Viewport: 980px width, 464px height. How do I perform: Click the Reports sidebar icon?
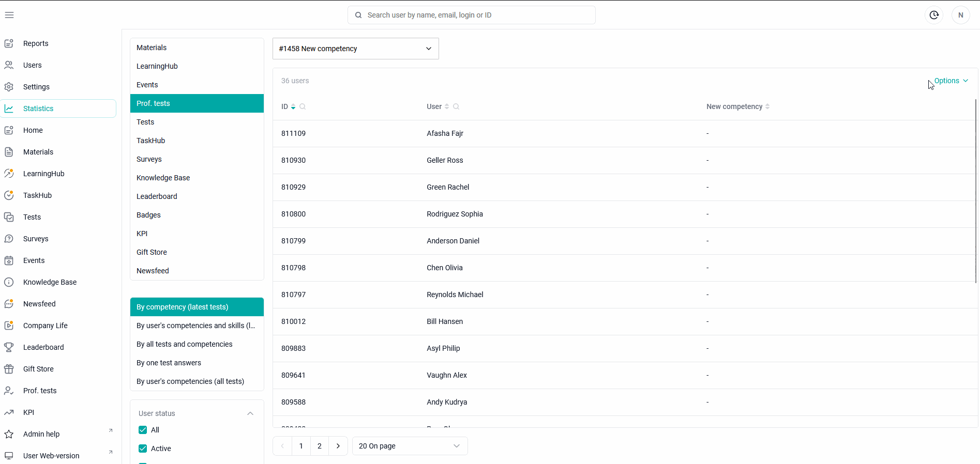tap(9, 43)
